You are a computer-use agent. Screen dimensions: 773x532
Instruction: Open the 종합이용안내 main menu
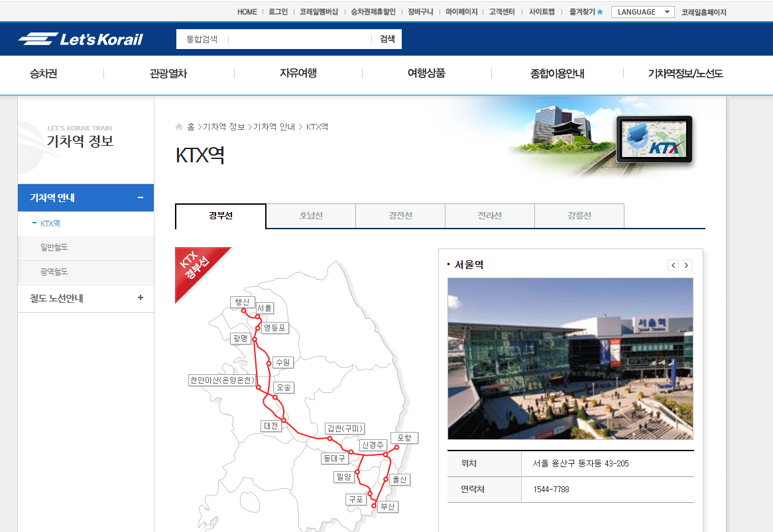557,74
